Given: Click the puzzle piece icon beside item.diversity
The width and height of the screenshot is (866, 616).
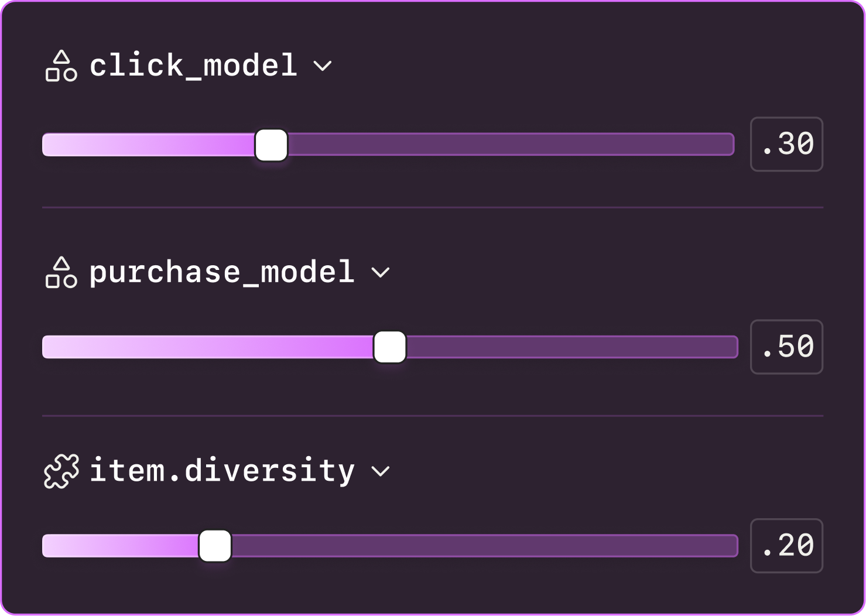Looking at the screenshot, I should (x=61, y=471).
